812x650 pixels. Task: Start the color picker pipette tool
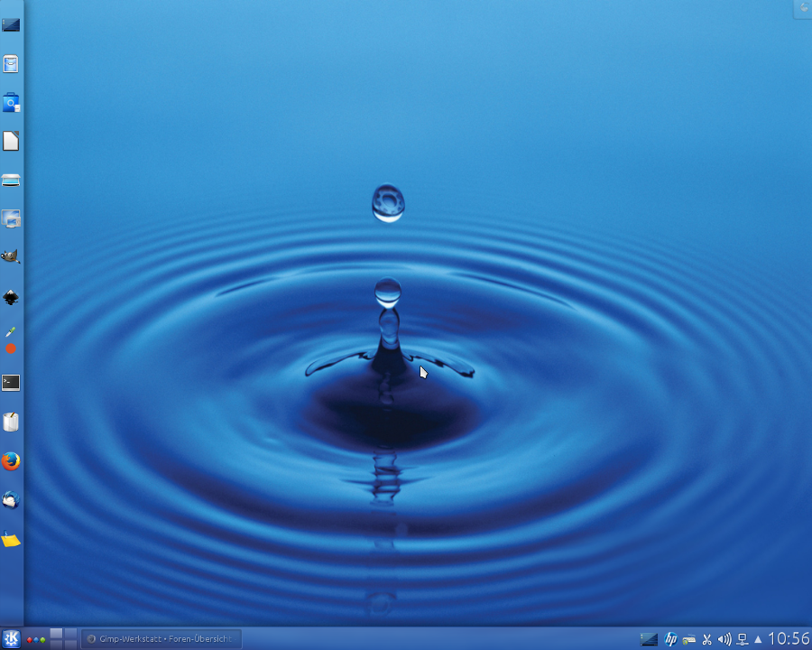coord(10,331)
